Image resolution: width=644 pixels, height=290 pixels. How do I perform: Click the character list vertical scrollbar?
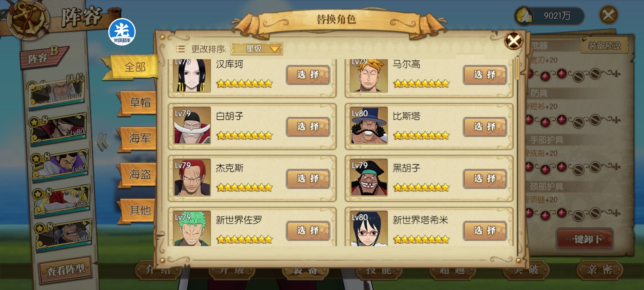tap(518, 153)
